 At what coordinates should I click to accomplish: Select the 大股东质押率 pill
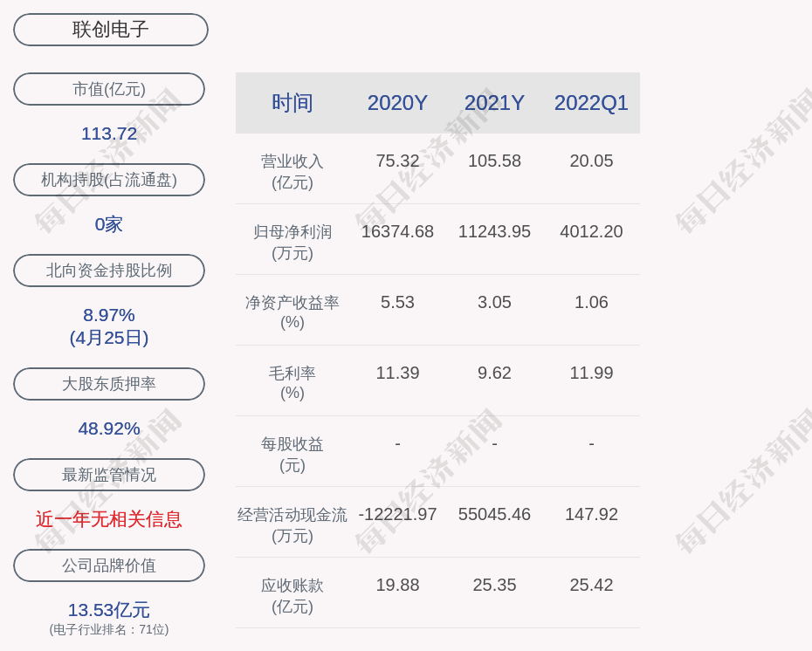109,383
